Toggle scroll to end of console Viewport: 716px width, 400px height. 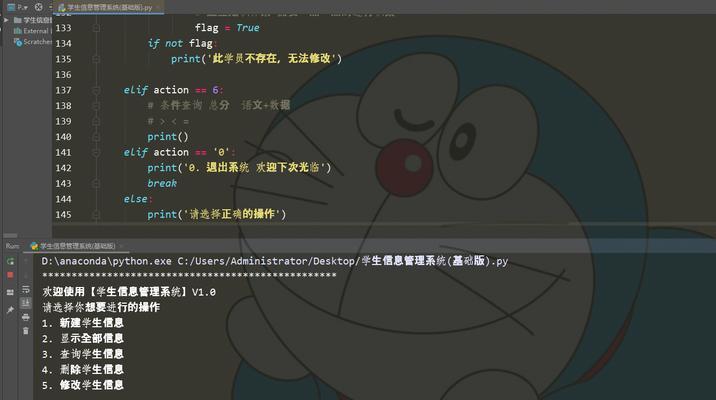pos(26,303)
